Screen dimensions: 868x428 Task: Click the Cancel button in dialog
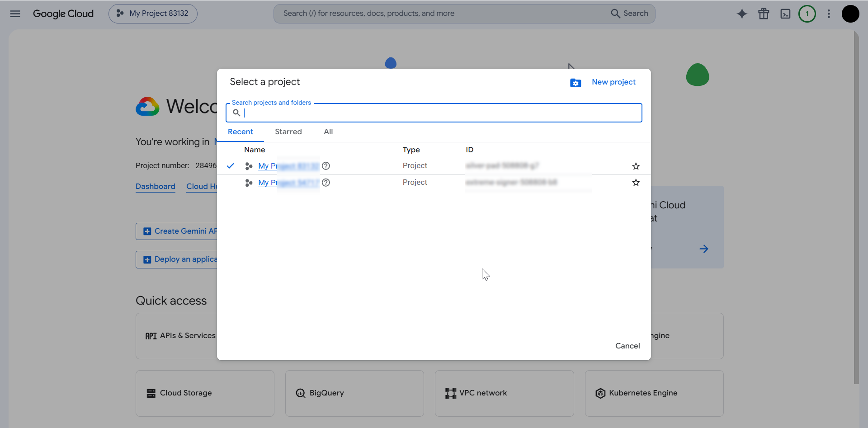click(627, 346)
